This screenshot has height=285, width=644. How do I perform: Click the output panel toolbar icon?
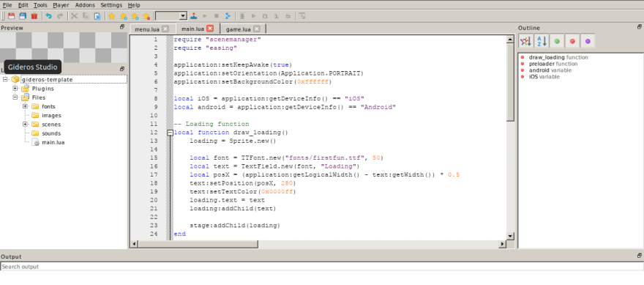click(302, 16)
